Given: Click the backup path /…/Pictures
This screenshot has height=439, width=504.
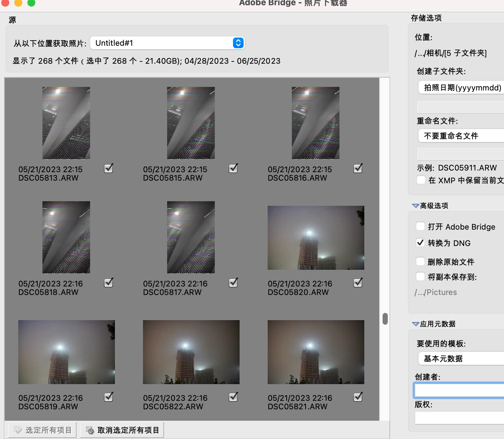Looking at the screenshot, I should (x=435, y=292).
